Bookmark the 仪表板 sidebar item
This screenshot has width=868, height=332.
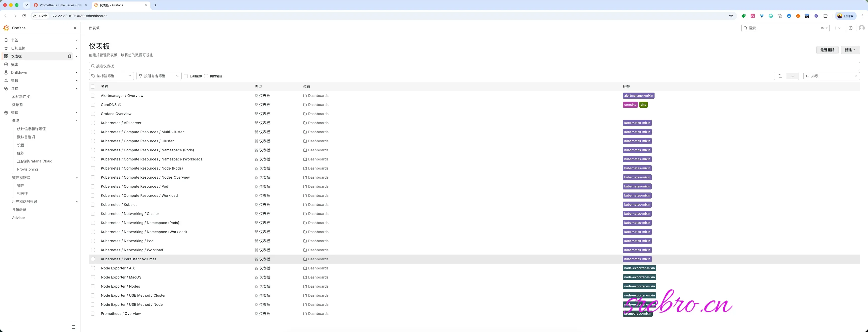pos(70,56)
